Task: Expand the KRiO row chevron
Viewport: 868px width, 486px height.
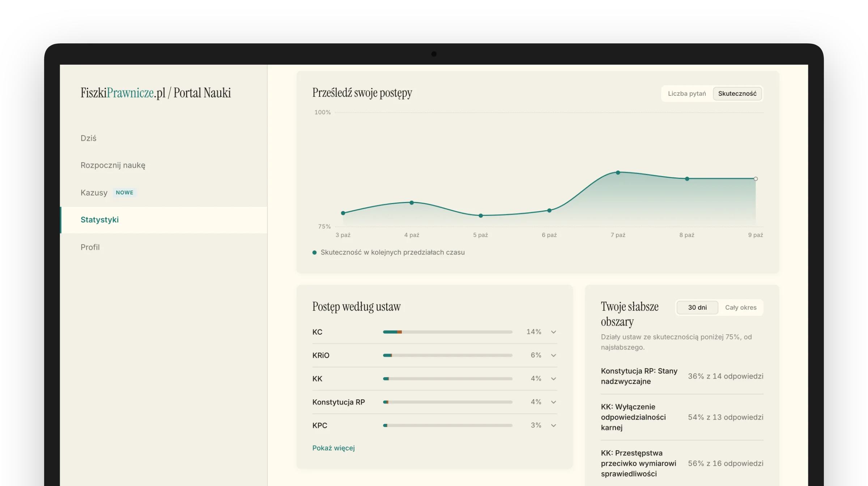Action: click(553, 355)
